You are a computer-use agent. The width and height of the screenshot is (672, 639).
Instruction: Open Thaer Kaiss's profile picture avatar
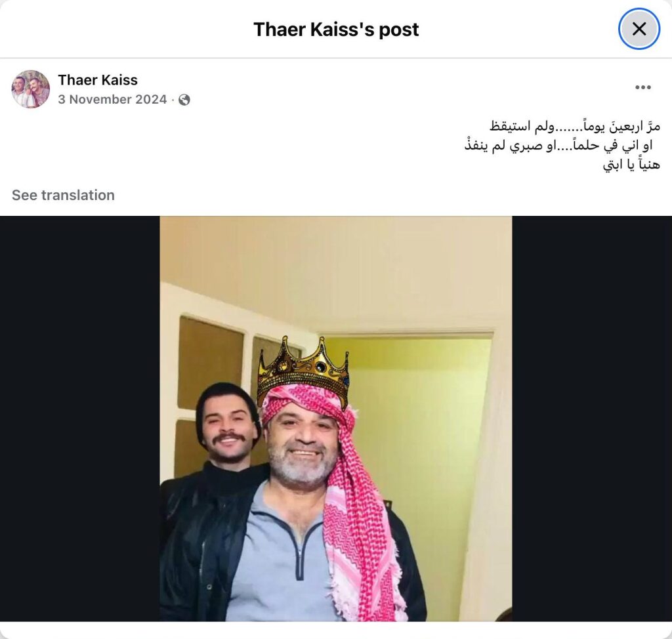coord(30,89)
